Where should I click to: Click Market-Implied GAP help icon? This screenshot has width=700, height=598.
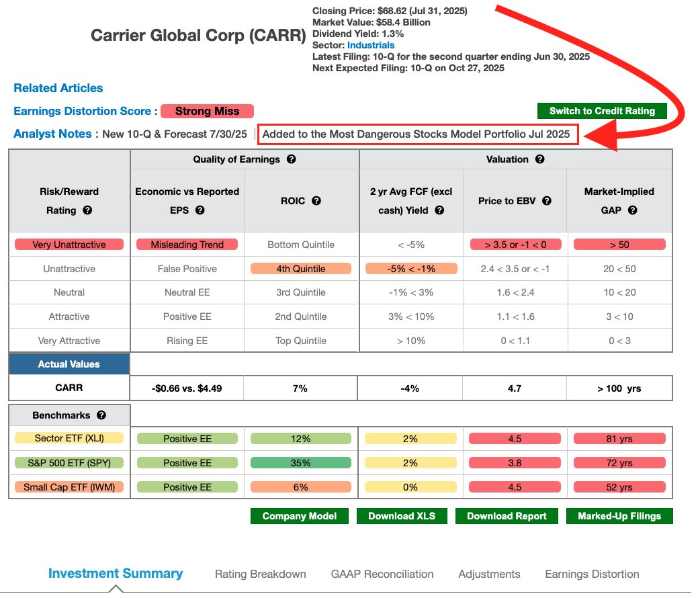(633, 210)
